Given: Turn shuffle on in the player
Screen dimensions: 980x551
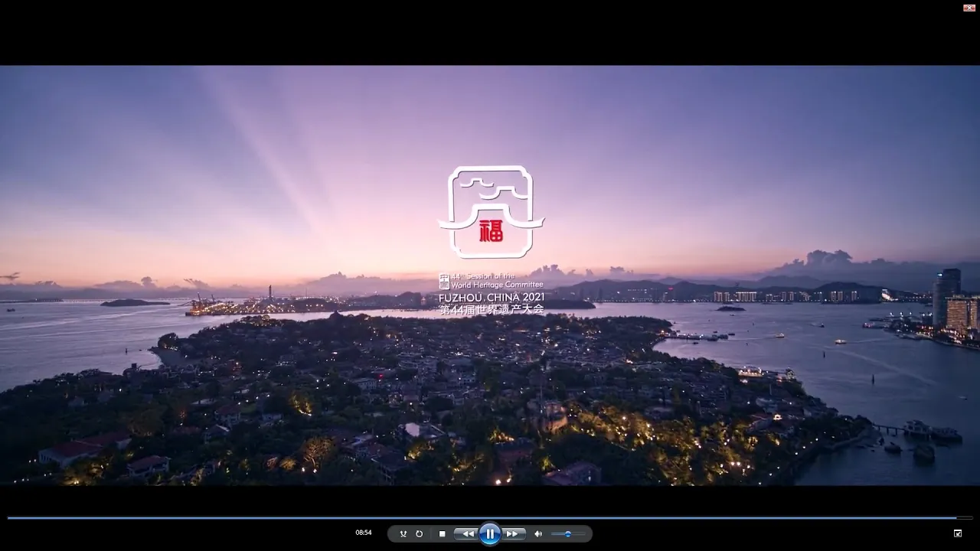Looking at the screenshot, I should coord(403,533).
